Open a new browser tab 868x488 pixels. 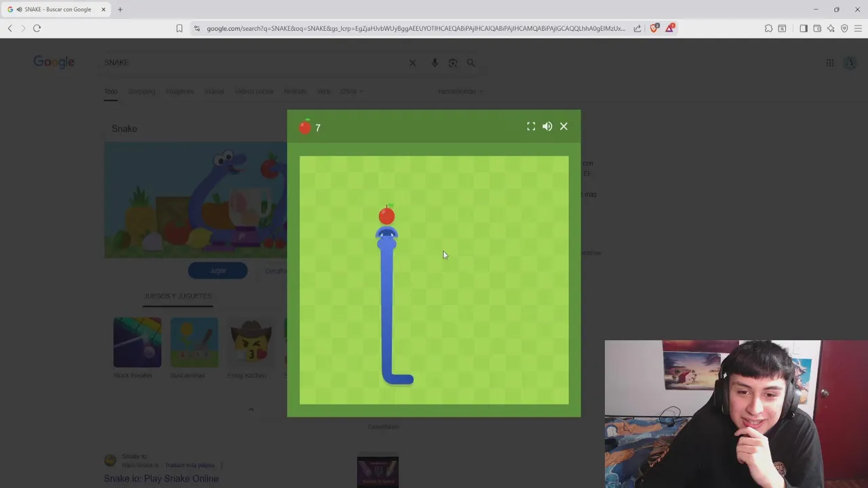[120, 9]
